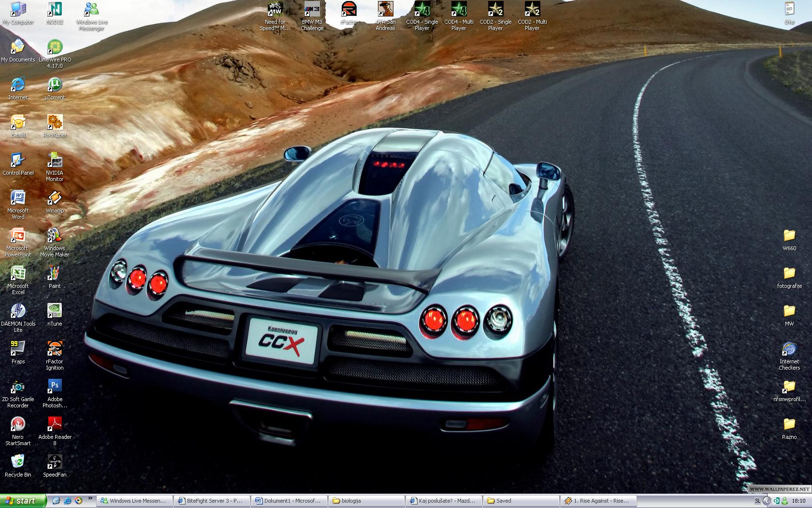Launch COD2 - Single Player shortcut
The height and width of the screenshot is (508, 812).
point(495,16)
